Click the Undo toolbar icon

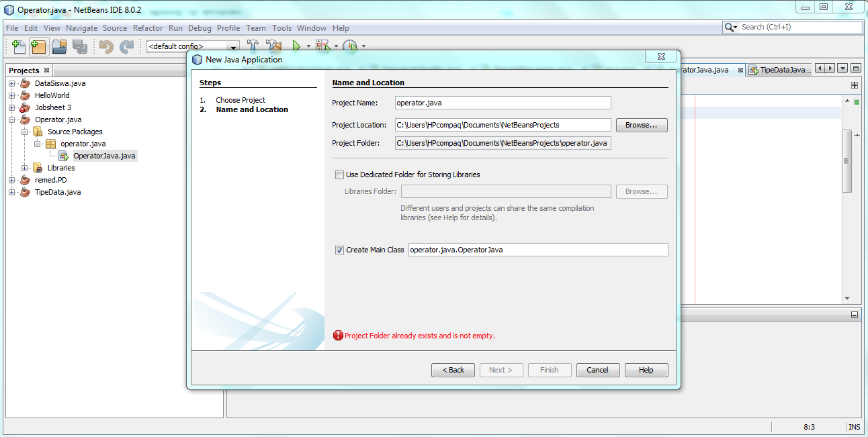[106, 46]
